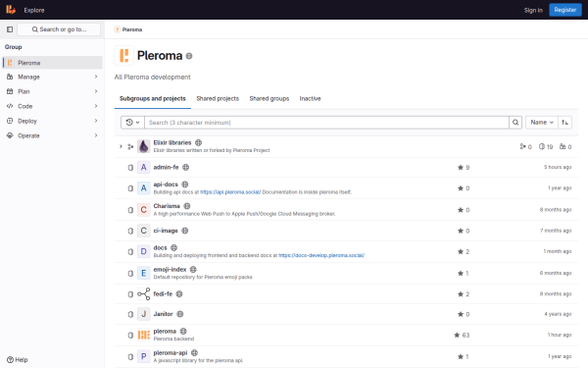Toggle the sidebar collapse icon
The width and height of the screenshot is (588, 368).
click(10, 29)
